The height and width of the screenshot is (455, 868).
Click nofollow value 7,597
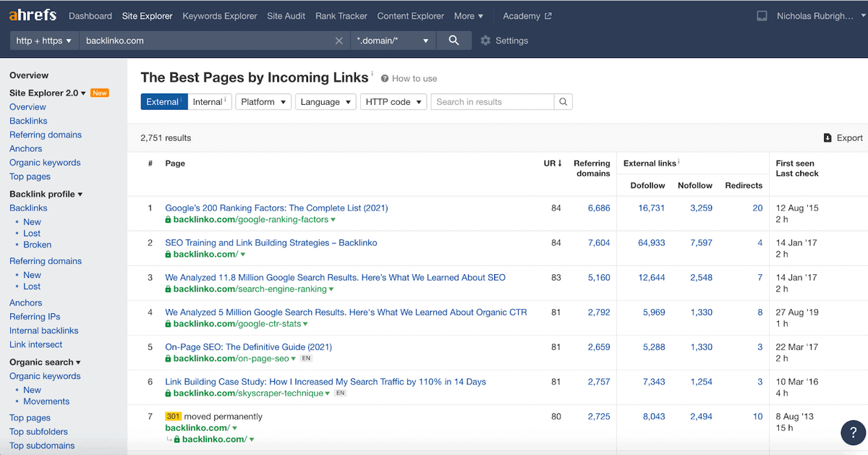tap(701, 242)
